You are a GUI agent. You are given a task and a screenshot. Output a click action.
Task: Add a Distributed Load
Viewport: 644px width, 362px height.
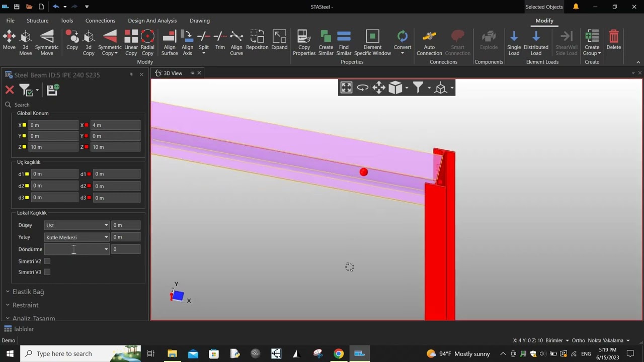[536, 43]
